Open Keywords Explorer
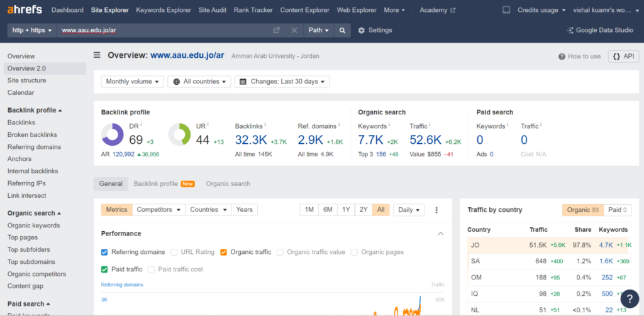 164,10
